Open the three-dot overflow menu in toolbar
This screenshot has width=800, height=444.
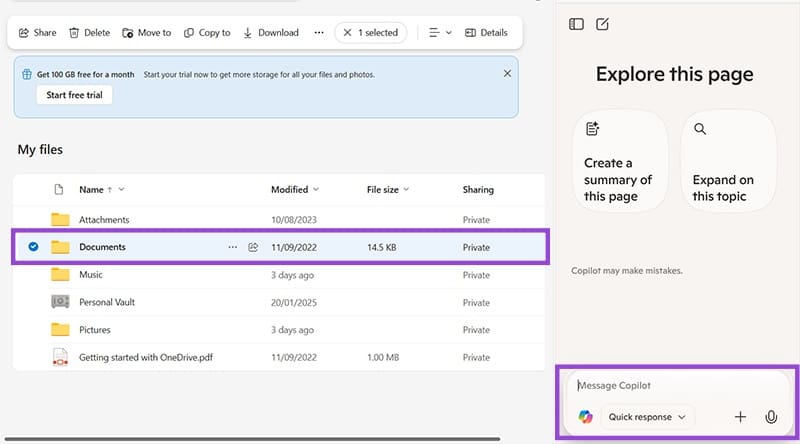[319, 33]
